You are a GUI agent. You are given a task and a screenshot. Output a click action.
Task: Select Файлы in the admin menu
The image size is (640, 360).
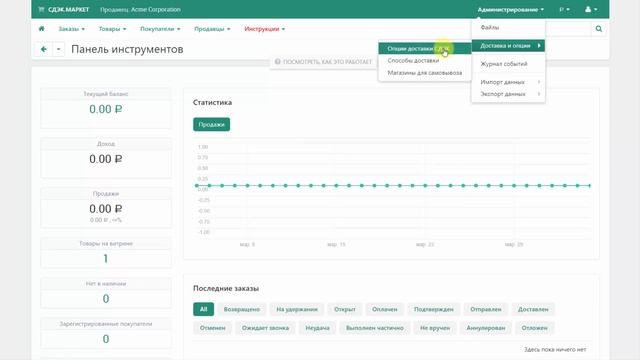[x=508, y=27]
